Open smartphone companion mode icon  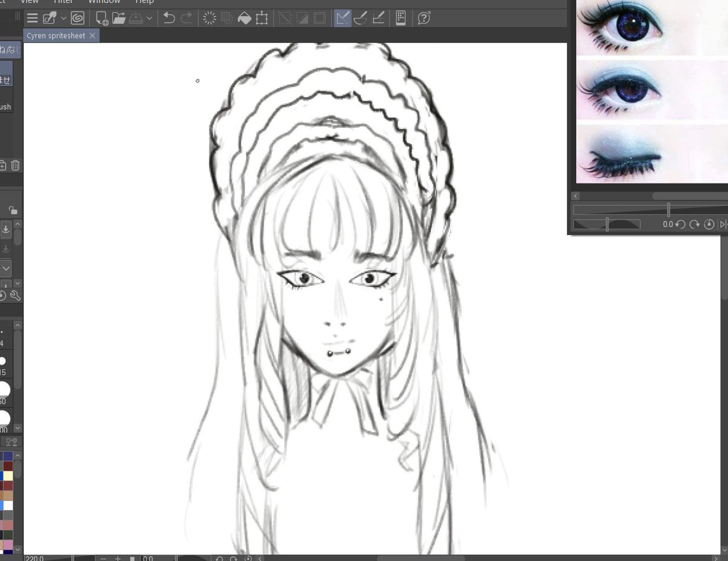(x=400, y=18)
